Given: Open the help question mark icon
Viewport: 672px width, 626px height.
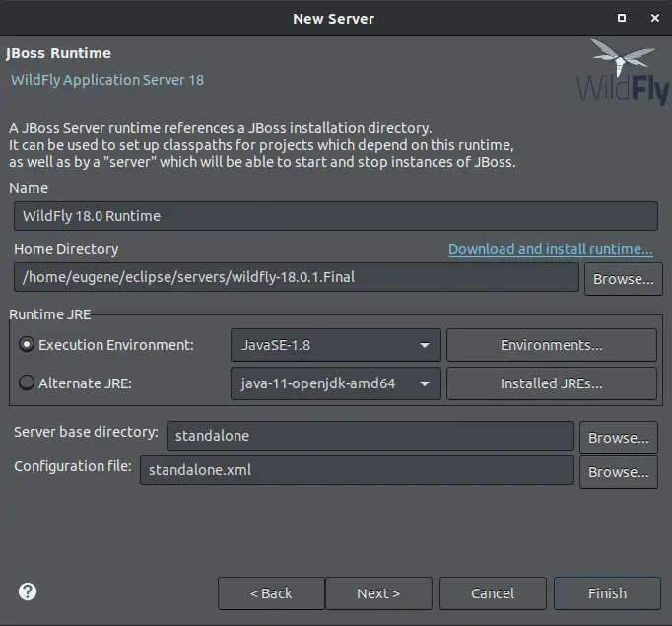Looking at the screenshot, I should [x=28, y=592].
